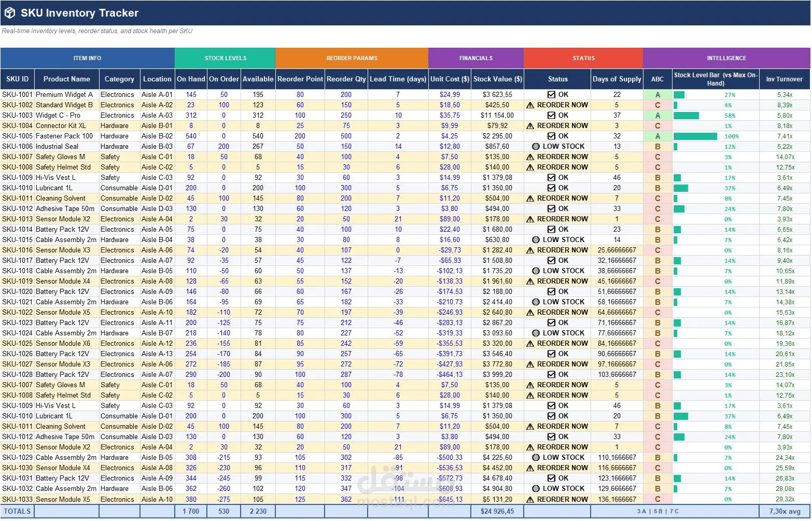Viewport: 812px width, 521px height.
Task: Click the FINANCIALS group header
Action: [x=476, y=58]
